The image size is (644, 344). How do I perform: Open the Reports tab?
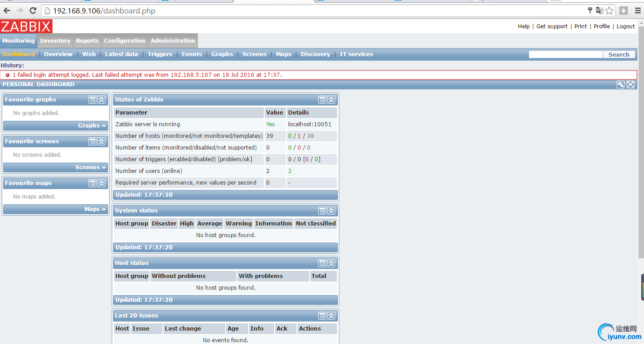point(88,40)
